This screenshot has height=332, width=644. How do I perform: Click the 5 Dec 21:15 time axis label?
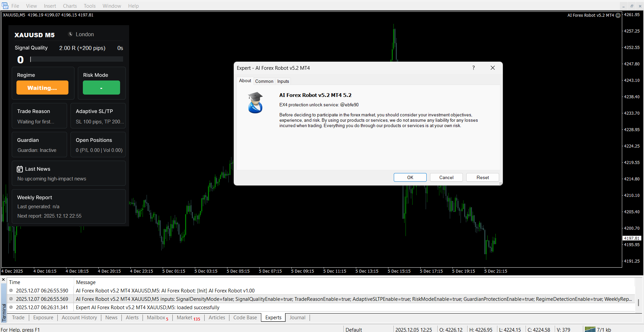point(496,271)
